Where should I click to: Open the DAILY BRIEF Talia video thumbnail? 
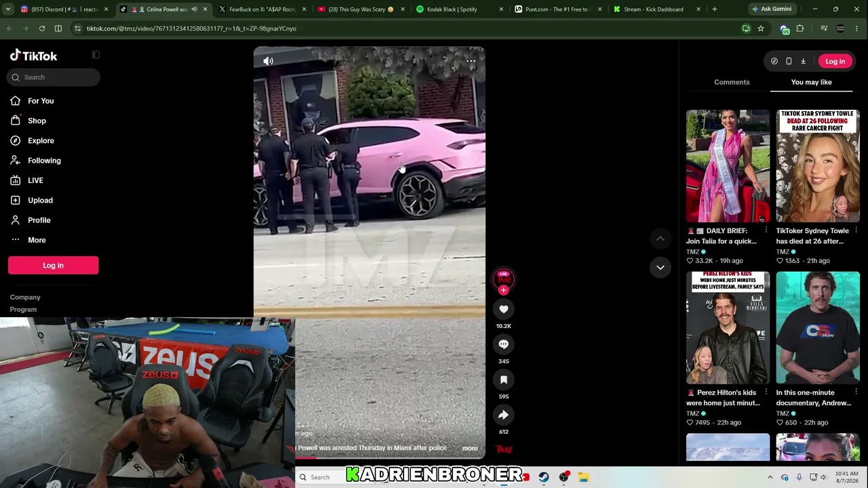[x=728, y=166]
